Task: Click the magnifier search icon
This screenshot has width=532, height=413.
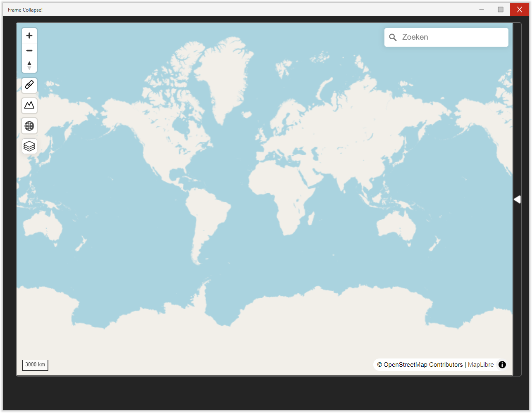Action: [x=393, y=37]
